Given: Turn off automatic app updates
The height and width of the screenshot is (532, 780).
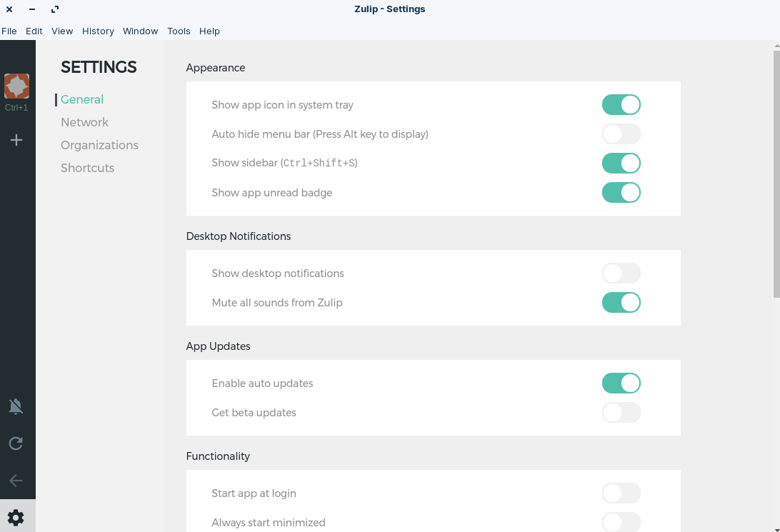Looking at the screenshot, I should point(621,383).
